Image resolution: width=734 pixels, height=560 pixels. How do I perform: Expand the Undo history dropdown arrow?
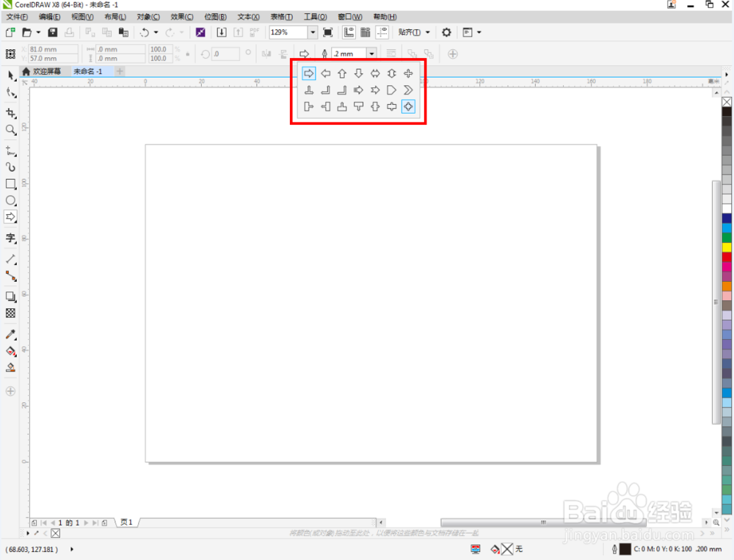pos(156,32)
